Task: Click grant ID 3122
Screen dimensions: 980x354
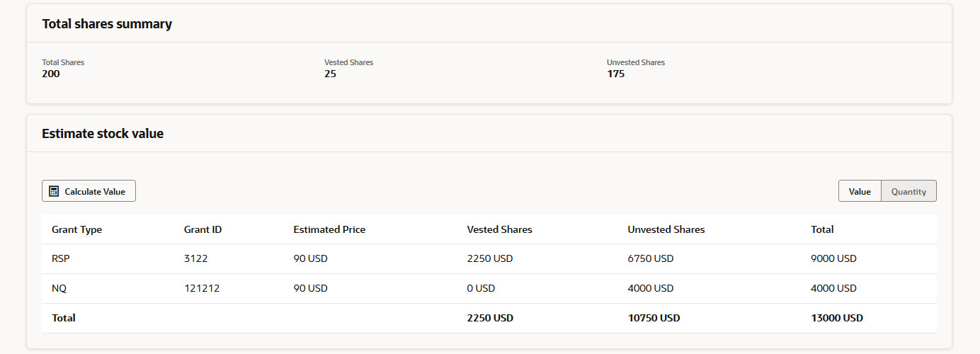Action: [195, 259]
